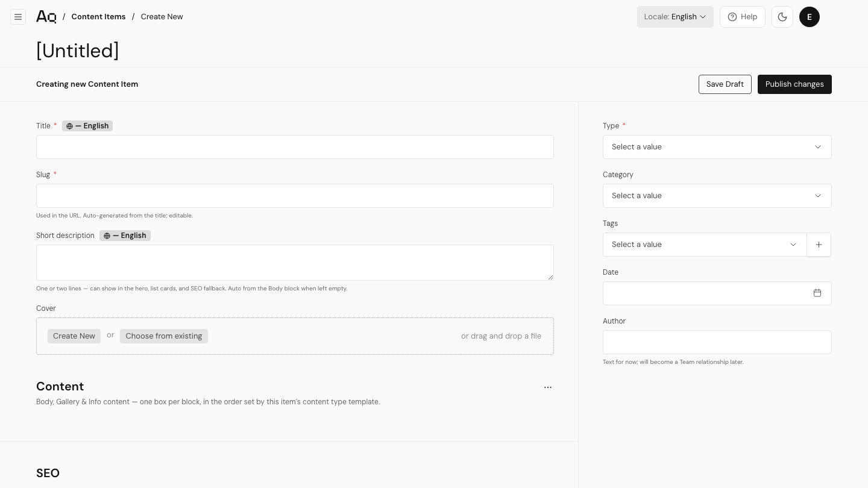
Task: Open the Date calendar picker icon
Action: [x=817, y=293]
